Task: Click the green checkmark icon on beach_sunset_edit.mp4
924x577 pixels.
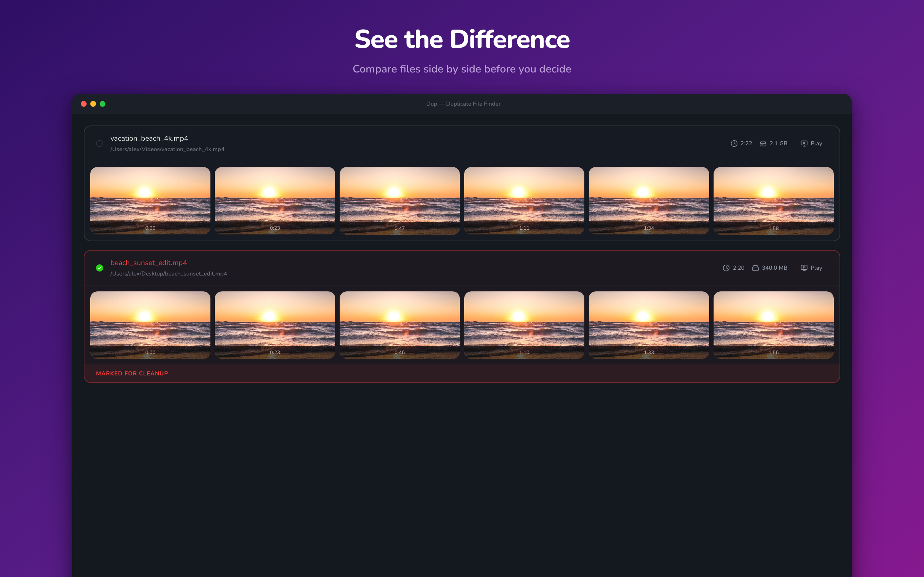Action: pyautogui.click(x=100, y=268)
